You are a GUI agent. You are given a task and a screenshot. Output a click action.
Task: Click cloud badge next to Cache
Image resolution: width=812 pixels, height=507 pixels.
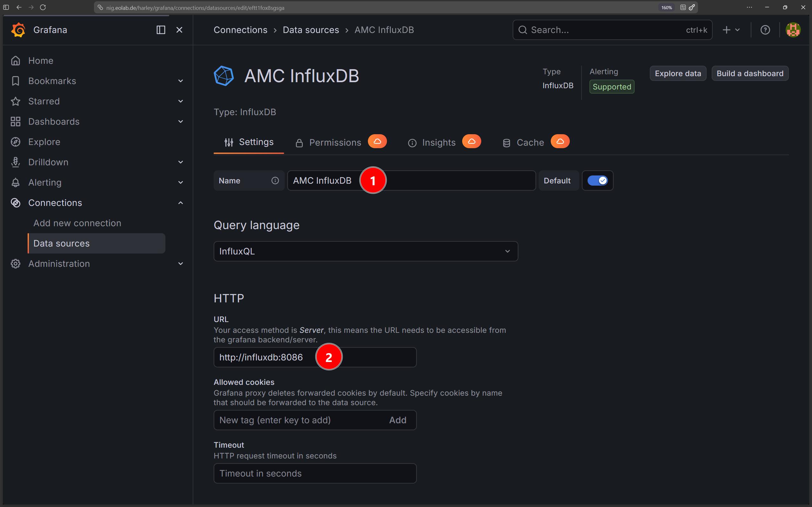[560, 142]
